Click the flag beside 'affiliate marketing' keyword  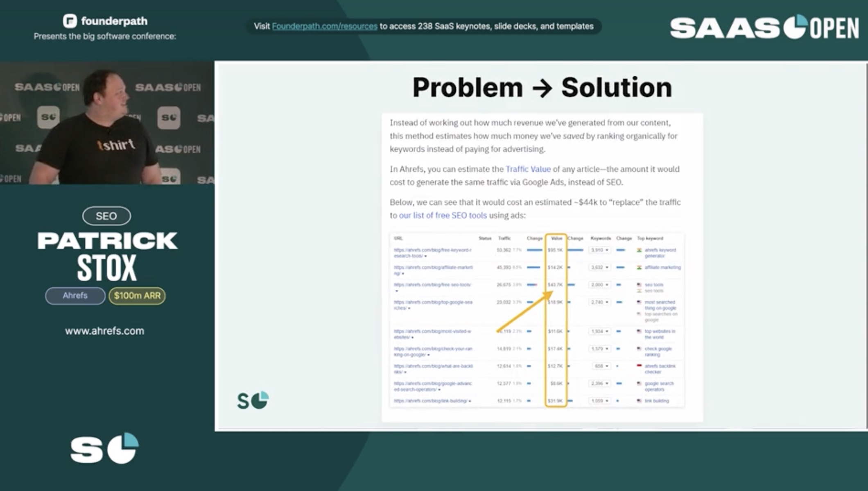(639, 267)
